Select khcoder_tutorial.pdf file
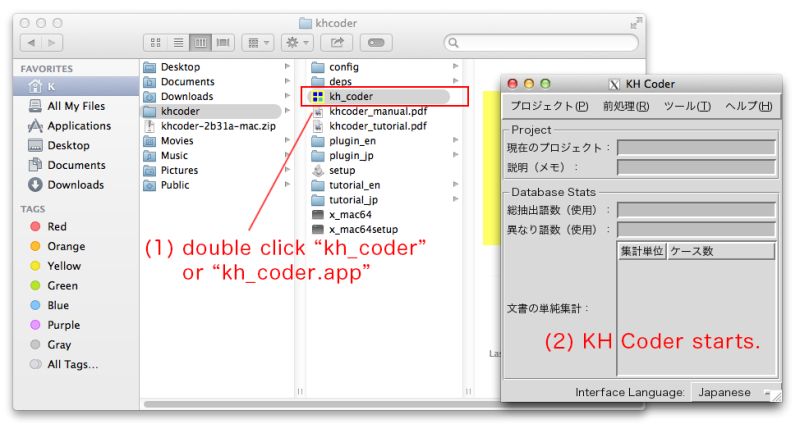Viewport: 800px width, 424px height. (x=378, y=126)
